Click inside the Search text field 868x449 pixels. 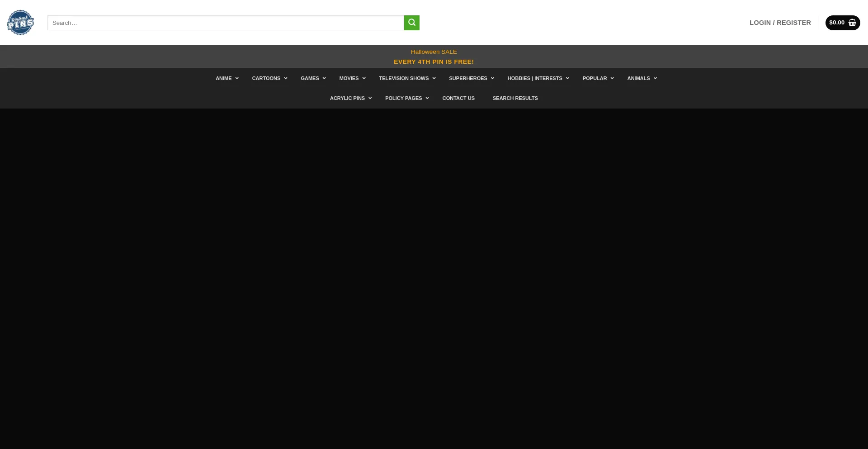(226, 23)
